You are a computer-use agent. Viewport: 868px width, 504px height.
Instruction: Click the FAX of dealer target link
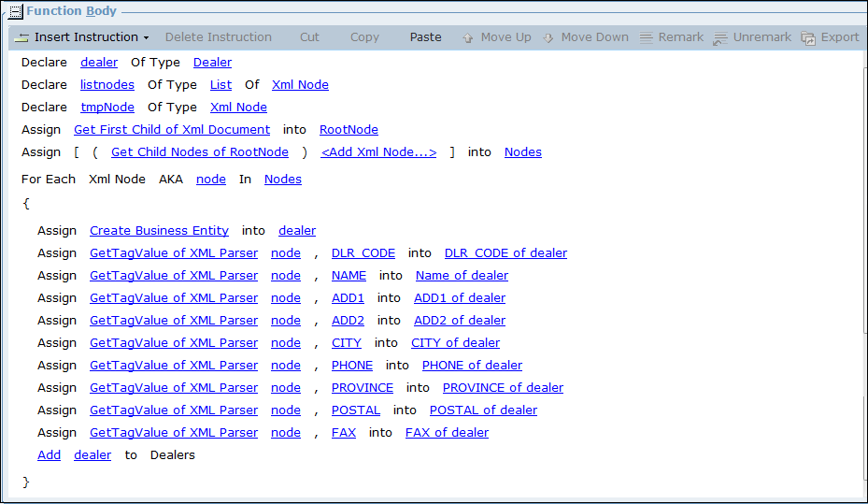[x=447, y=433]
